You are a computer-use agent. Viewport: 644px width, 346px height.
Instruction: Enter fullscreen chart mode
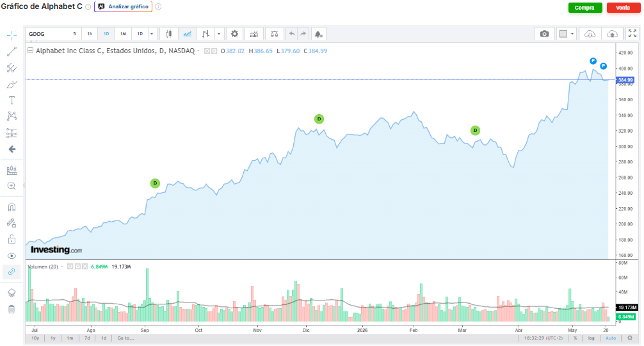pyautogui.click(x=632, y=34)
